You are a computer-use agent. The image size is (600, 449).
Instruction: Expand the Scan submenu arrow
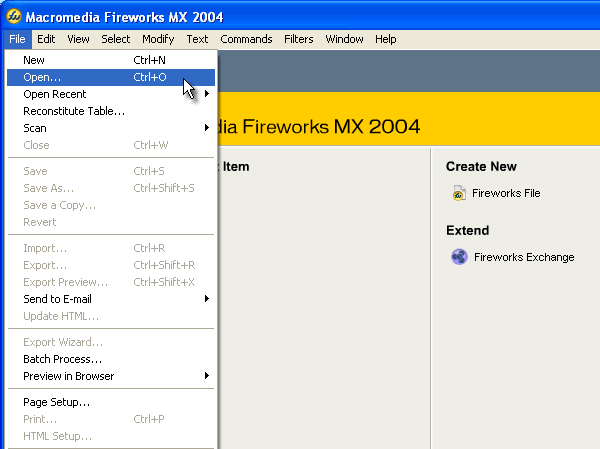206,128
